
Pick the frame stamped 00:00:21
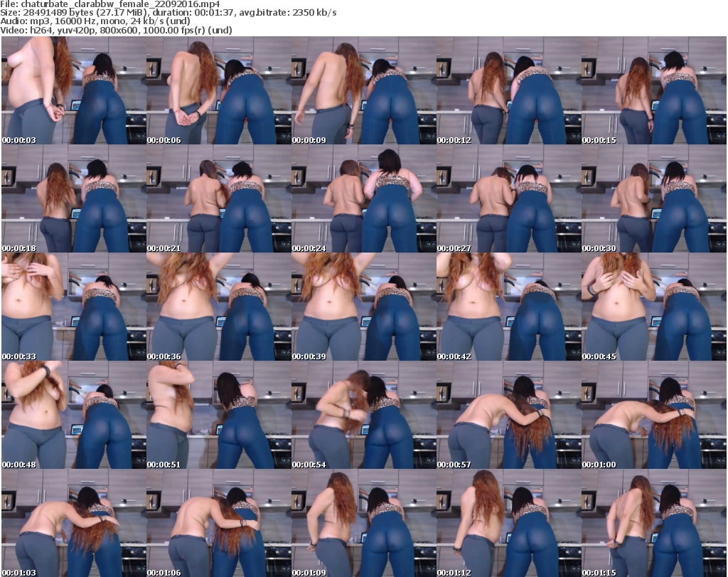tap(219, 198)
